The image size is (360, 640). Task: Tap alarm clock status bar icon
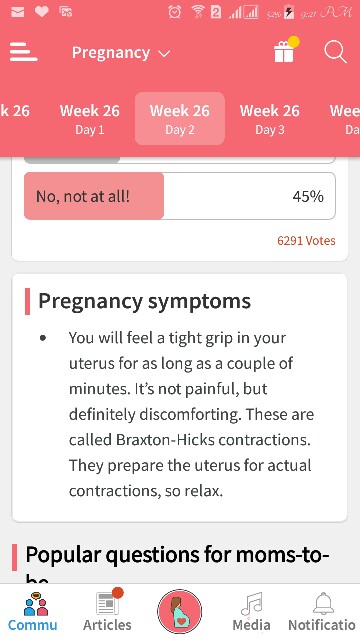pyautogui.click(x=175, y=12)
